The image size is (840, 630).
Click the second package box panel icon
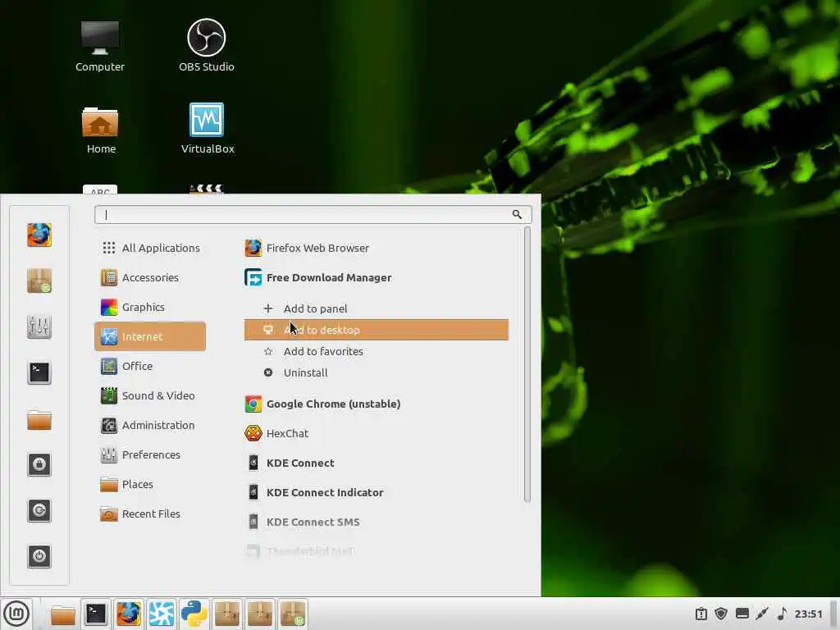(x=260, y=614)
